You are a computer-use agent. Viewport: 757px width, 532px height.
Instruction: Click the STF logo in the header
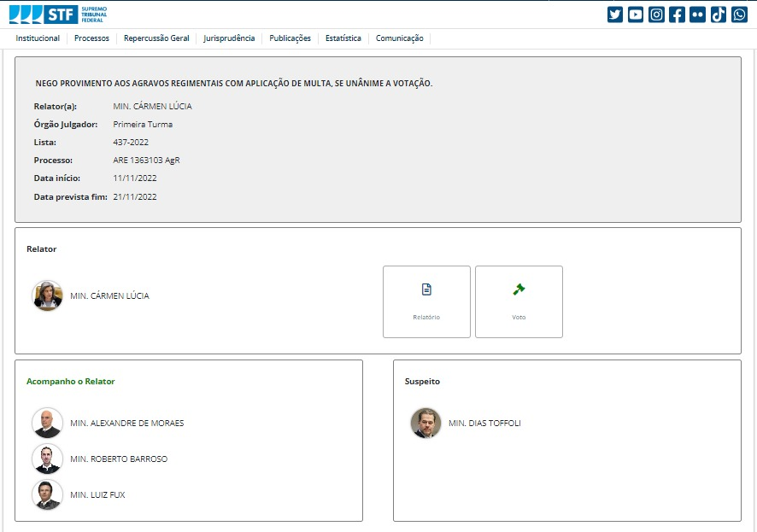pos(58,15)
